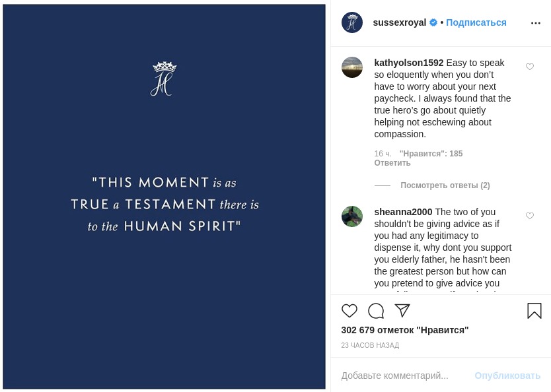Save the post with the bookmark icon
551x392 pixels.
tap(534, 311)
